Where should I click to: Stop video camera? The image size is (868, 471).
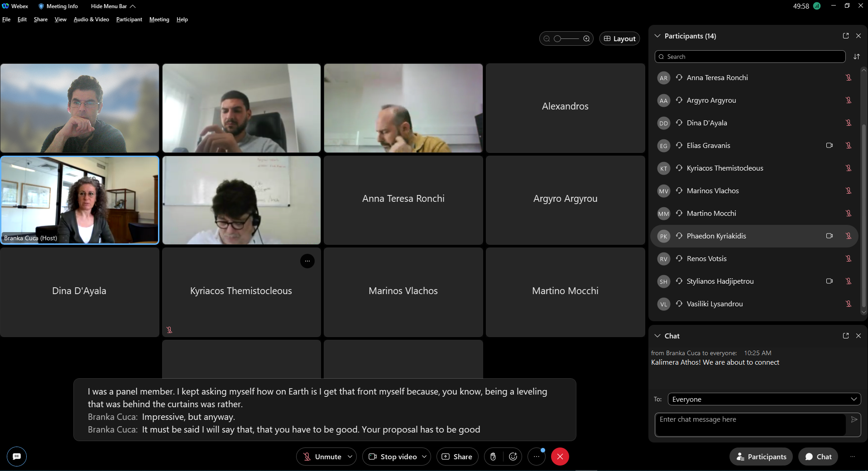pyautogui.click(x=393, y=457)
